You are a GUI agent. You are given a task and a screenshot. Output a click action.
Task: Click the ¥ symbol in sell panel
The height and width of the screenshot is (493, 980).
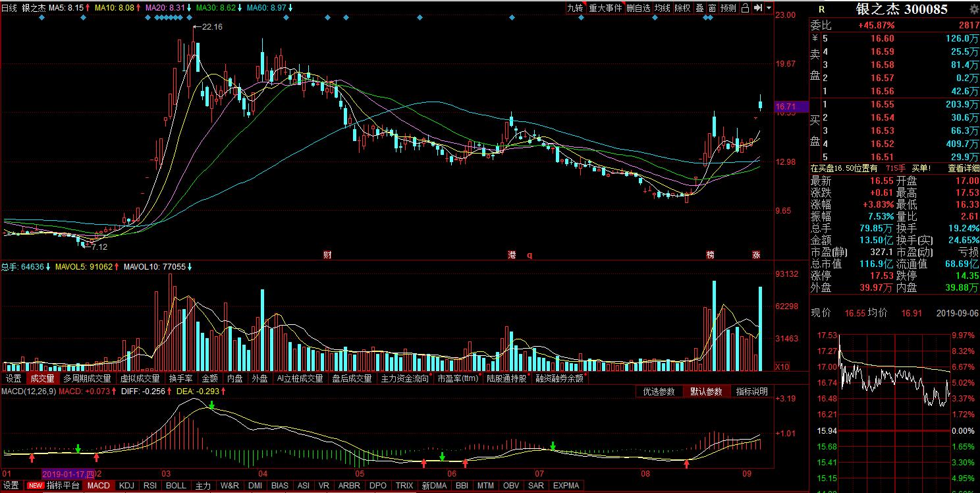[x=815, y=38]
